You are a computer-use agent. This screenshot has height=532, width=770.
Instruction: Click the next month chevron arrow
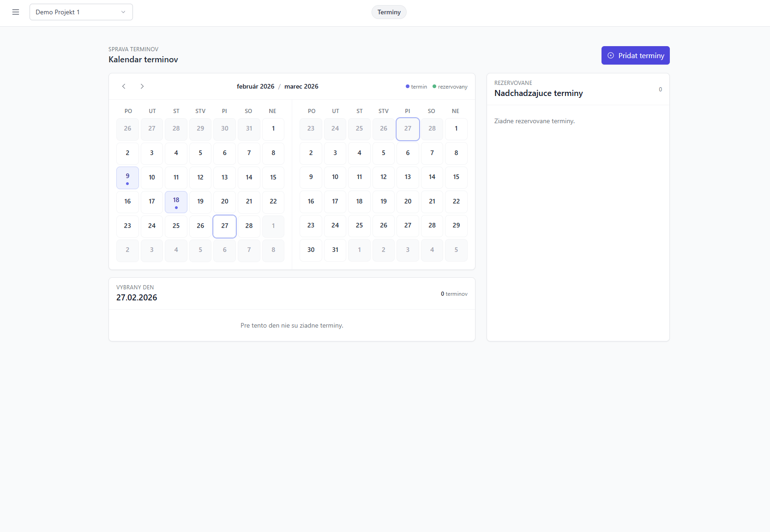(x=142, y=86)
